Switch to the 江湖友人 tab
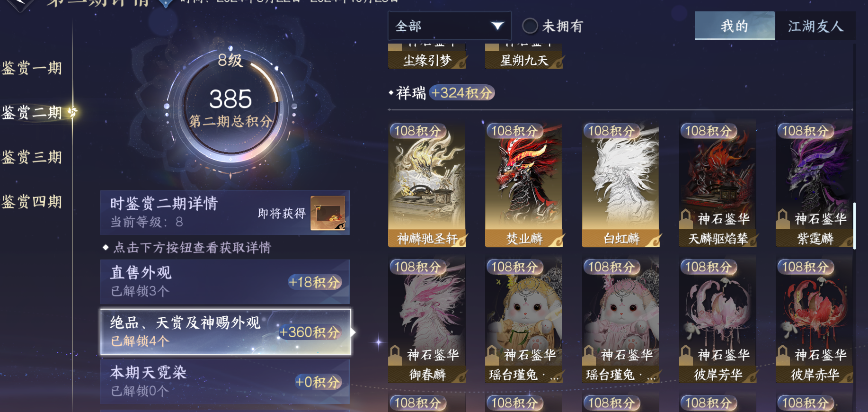The image size is (868, 412). click(815, 26)
